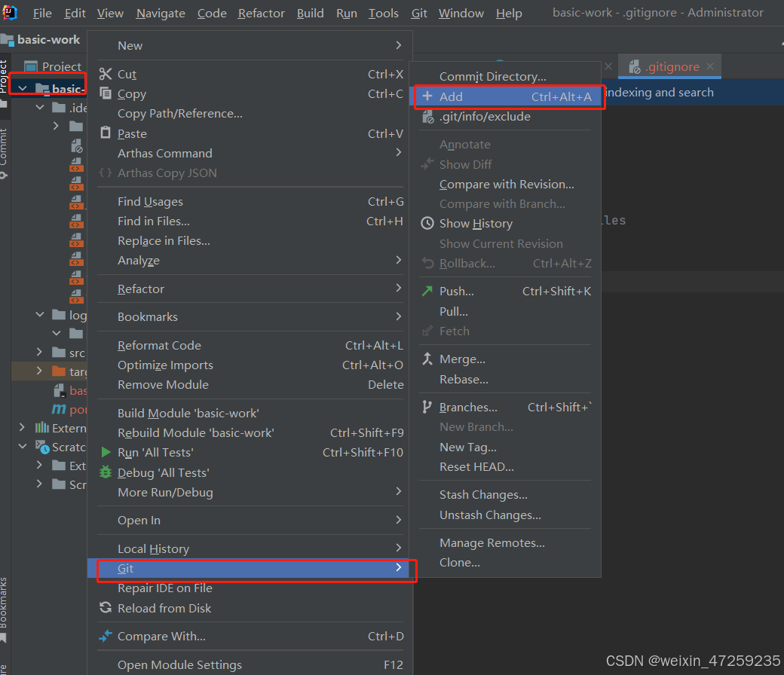Expand the src folder node

(39, 353)
